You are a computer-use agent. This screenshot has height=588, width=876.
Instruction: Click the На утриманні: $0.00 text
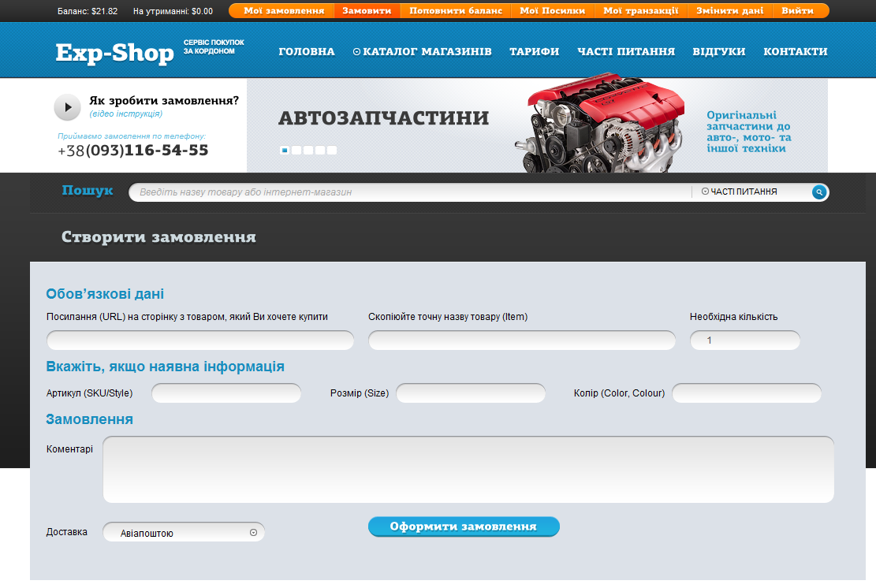[173, 11]
